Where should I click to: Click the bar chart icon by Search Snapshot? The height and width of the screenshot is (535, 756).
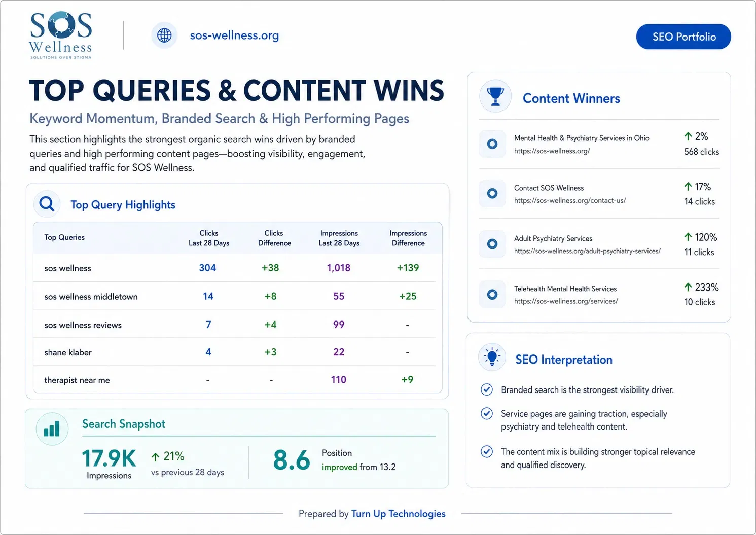(x=52, y=429)
